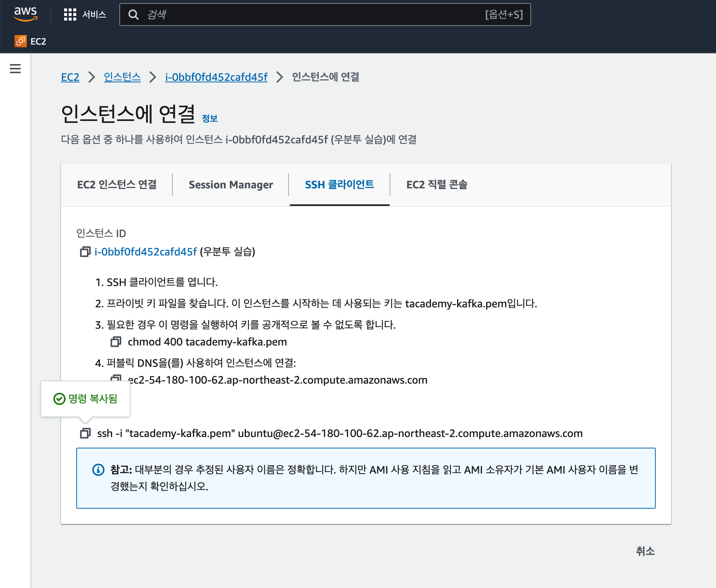Open the EC2 service shortcut icon

[x=21, y=41]
